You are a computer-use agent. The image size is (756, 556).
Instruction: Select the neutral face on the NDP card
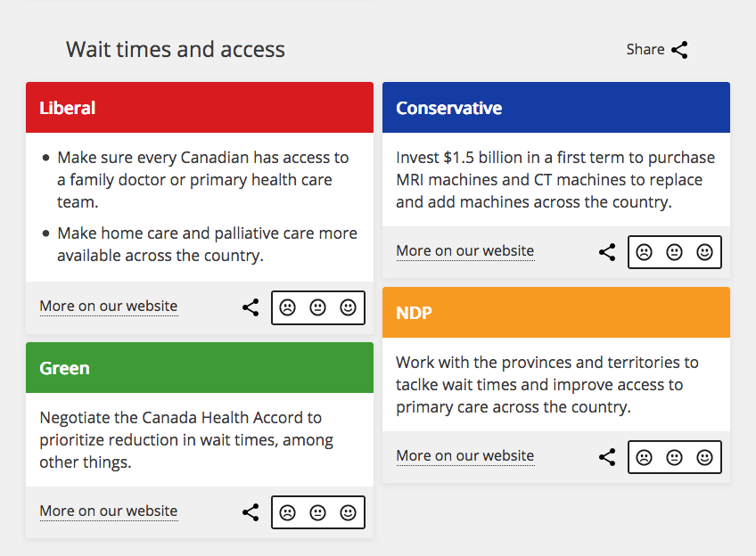click(675, 457)
